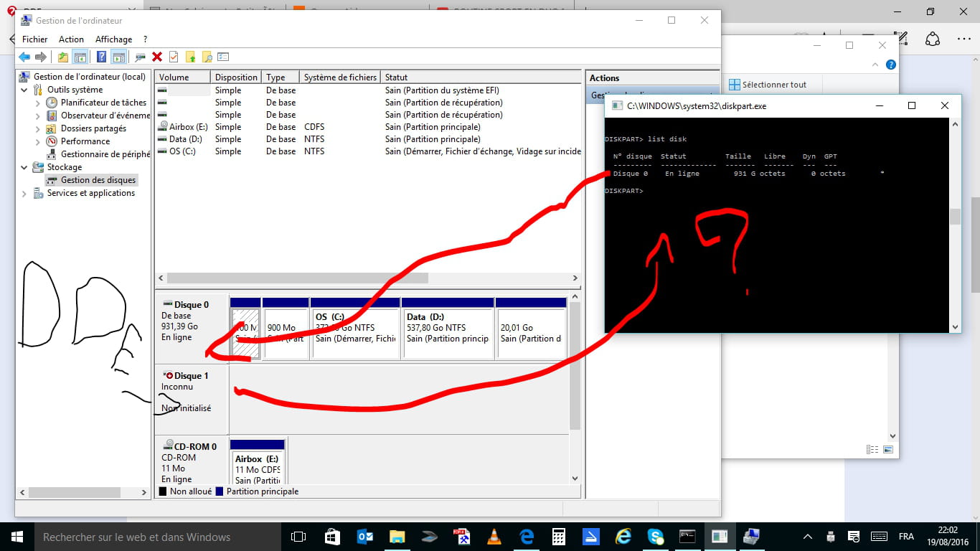This screenshot has width=980, height=551.
Task: Toggle the console tree pane button
Action: click(x=80, y=57)
